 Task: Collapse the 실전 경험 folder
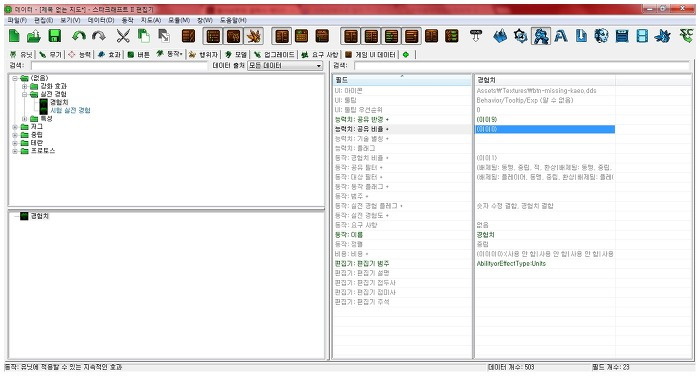(x=25, y=94)
